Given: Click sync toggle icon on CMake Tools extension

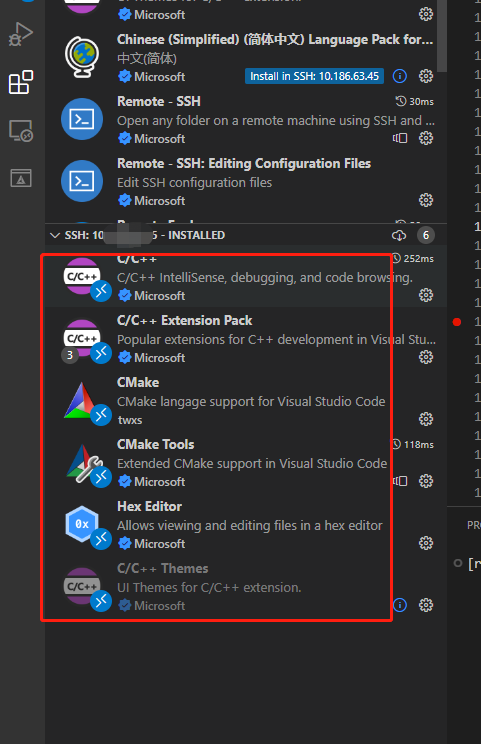Looking at the screenshot, I should click(x=400, y=481).
